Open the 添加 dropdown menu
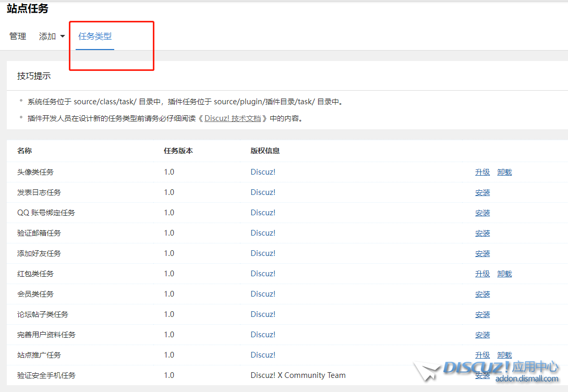 tap(47, 36)
